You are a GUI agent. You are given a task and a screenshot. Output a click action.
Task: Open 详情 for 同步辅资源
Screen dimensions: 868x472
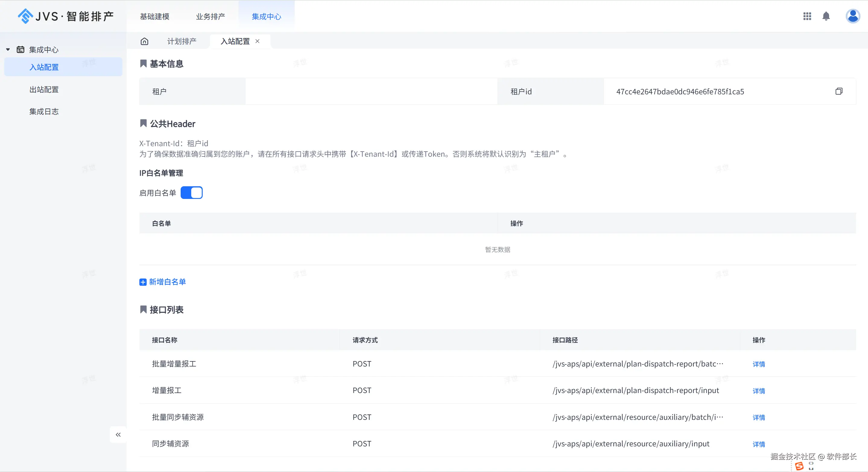759,444
